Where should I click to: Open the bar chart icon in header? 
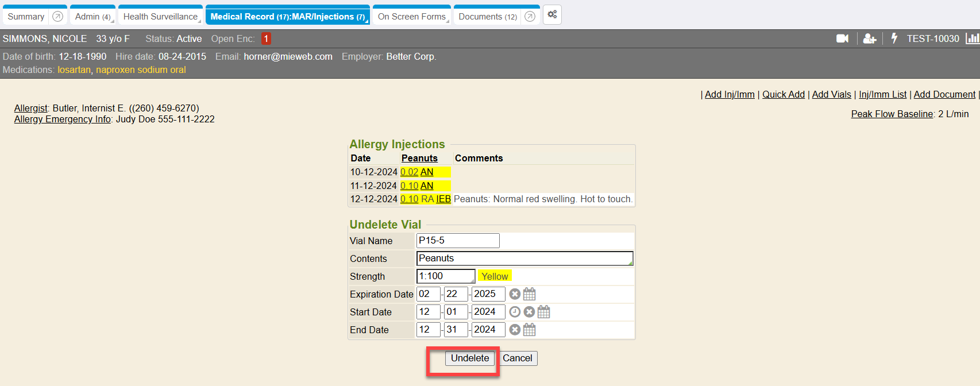tap(972, 38)
